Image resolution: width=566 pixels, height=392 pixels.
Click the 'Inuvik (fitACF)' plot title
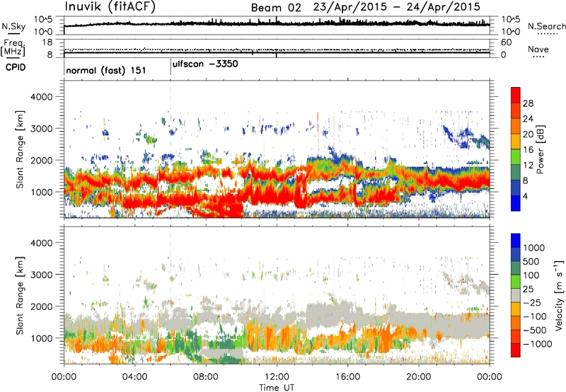point(110,7)
